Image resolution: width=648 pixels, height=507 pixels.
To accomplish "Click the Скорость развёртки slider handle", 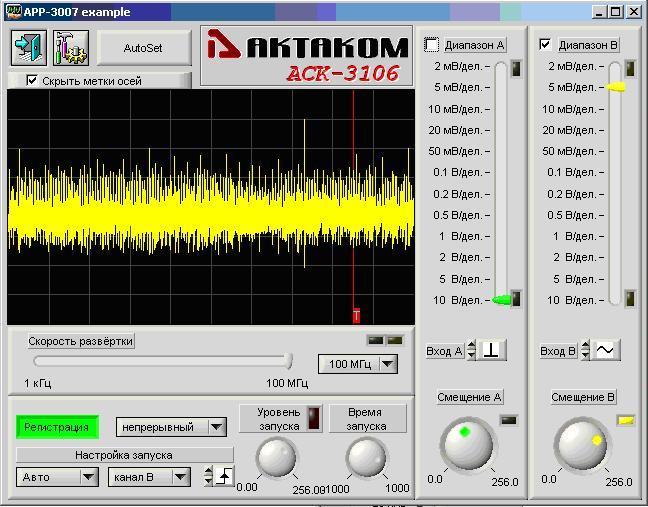I will click(289, 361).
